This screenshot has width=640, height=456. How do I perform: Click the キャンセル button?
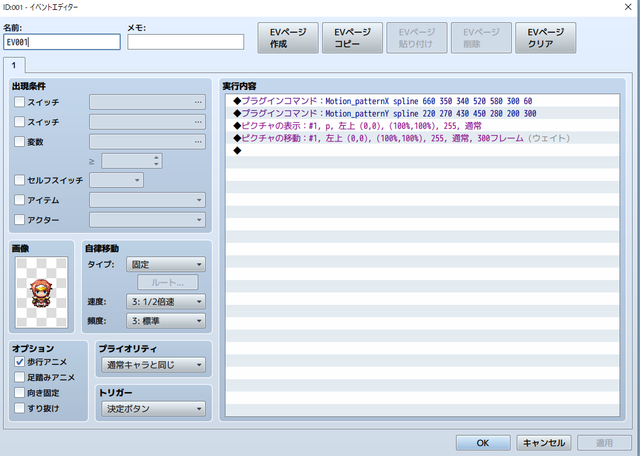(x=544, y=443)
